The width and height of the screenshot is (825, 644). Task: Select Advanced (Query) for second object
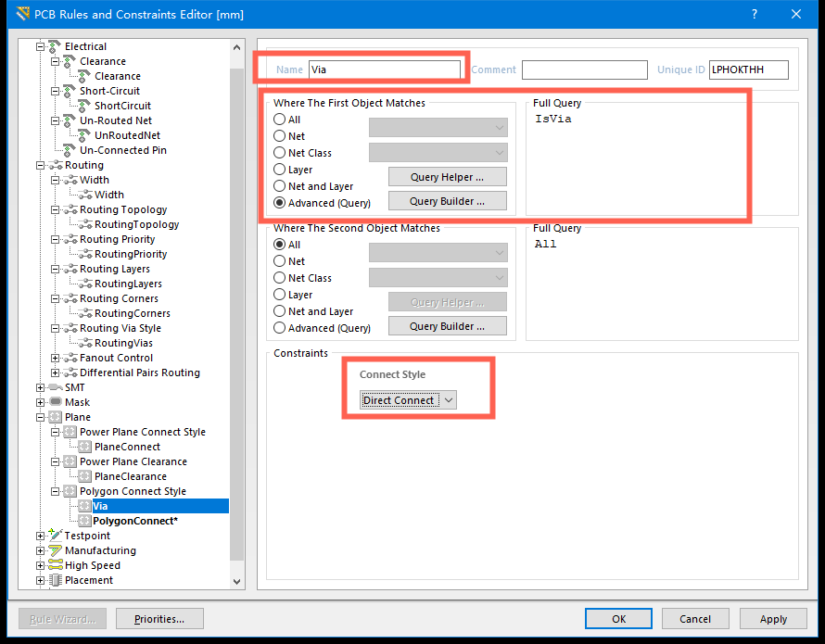coord(280,328)
